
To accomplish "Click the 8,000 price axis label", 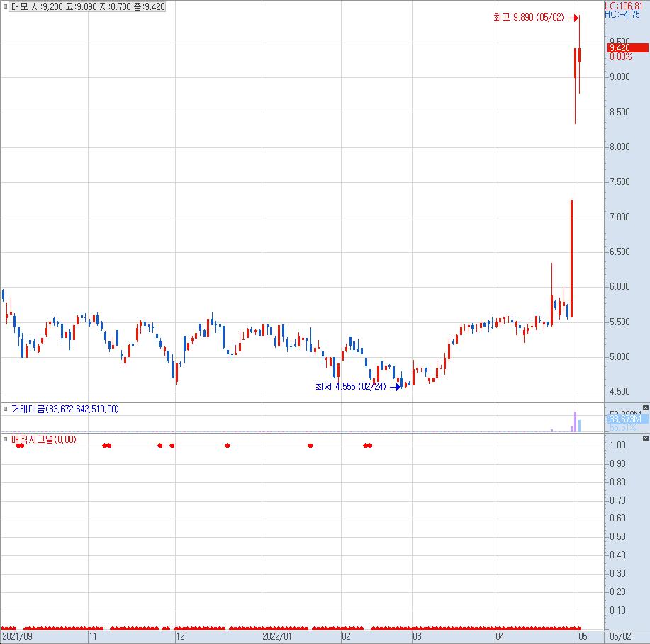I will (x=620, y=147).
